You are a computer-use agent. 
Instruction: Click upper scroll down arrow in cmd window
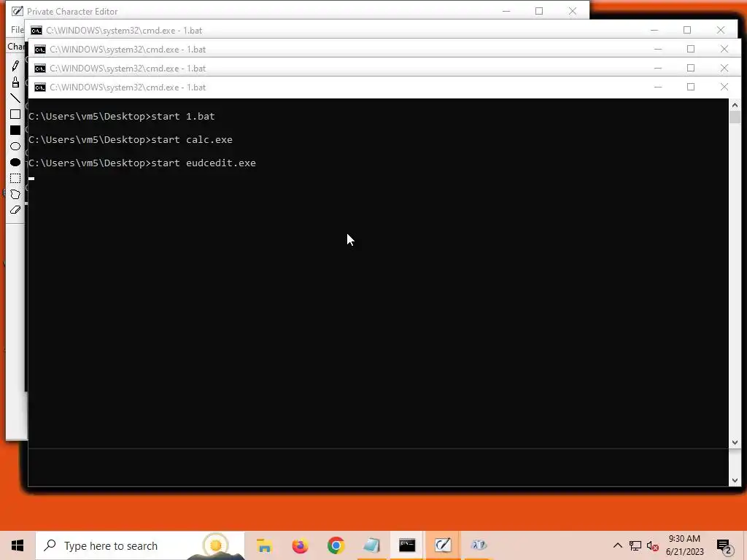point(735,443)
